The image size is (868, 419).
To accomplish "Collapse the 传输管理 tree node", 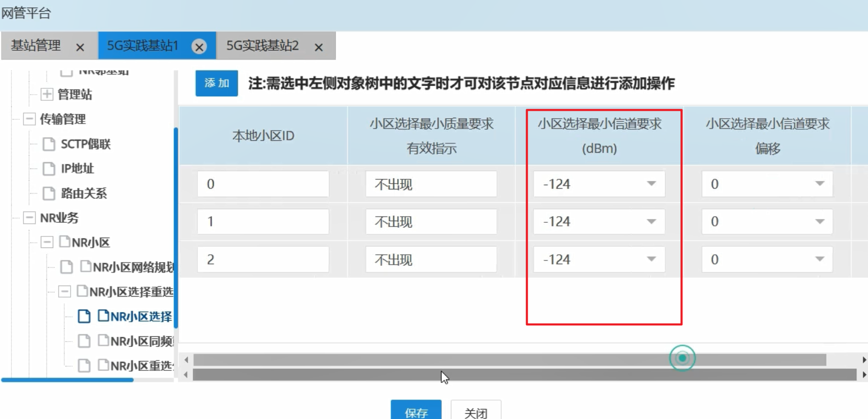I will 29,119.
